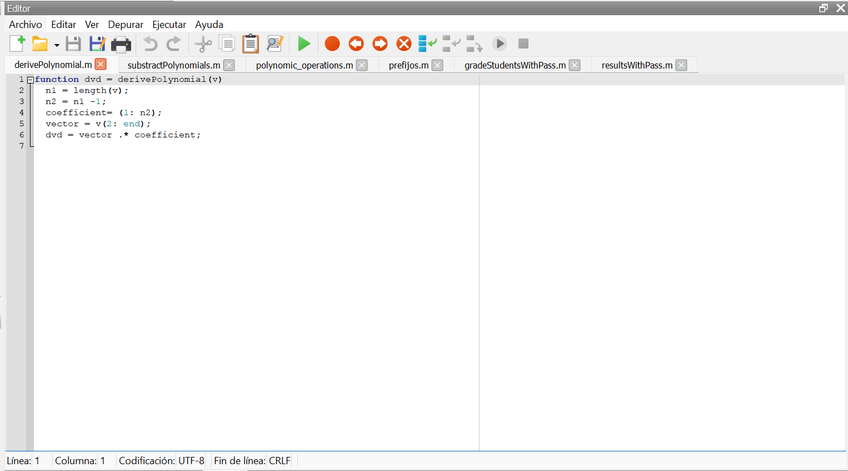Remove all breakpoints
Image resolution: width=848 pixels, height=471 pixels.
pos(404,44)
